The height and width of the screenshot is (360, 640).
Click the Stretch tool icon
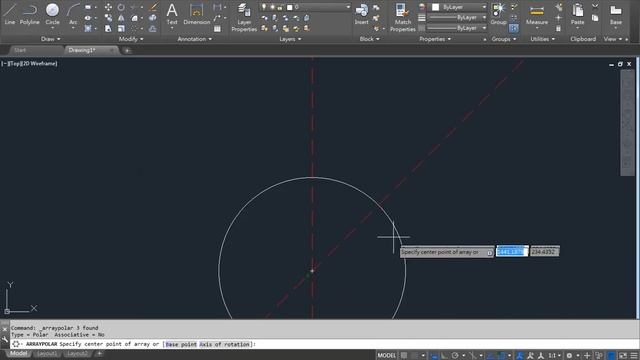click(108, 29)
